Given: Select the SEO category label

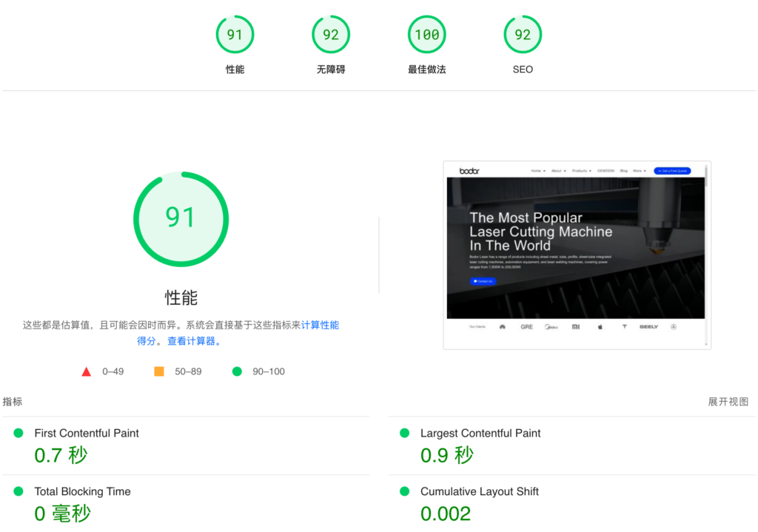Looking at the screenshot, I should tap(523, 70).
